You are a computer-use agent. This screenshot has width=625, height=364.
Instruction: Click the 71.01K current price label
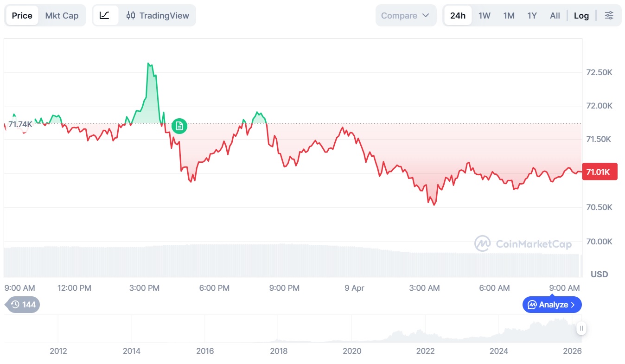599,172
